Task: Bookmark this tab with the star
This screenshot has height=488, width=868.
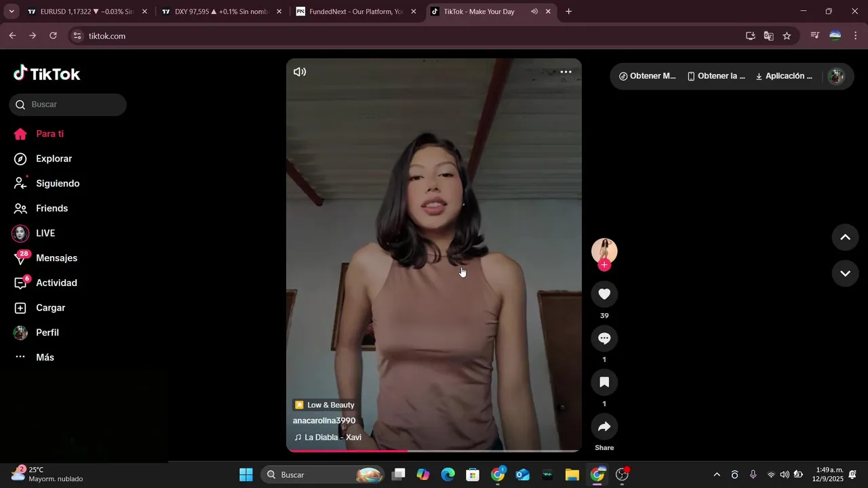Action: [x=787, y=36]
